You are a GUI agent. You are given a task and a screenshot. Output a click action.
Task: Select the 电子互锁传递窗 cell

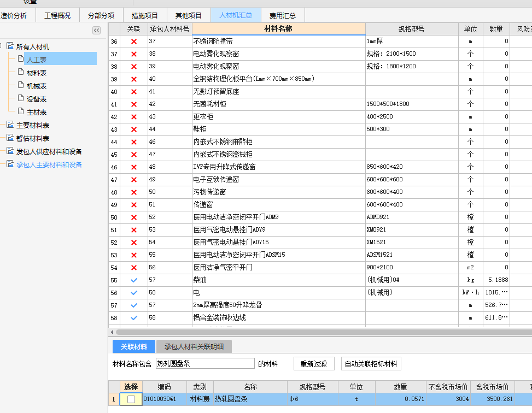[x=278, y=179]
